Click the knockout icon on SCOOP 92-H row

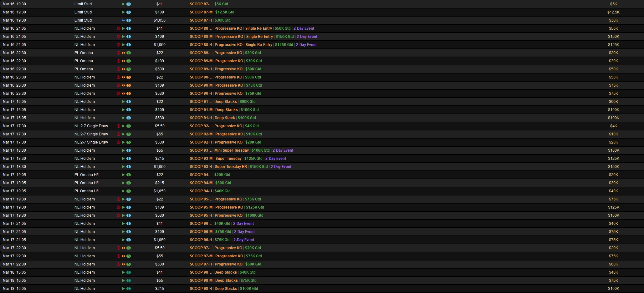(119, 142)
